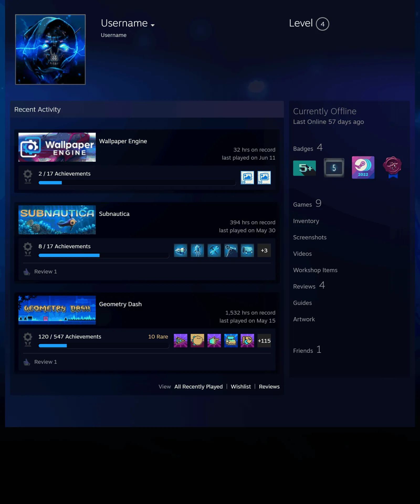The image size is (420, 504).
Task: Open the Username dropdown arrow
Action: click(153, 25)
